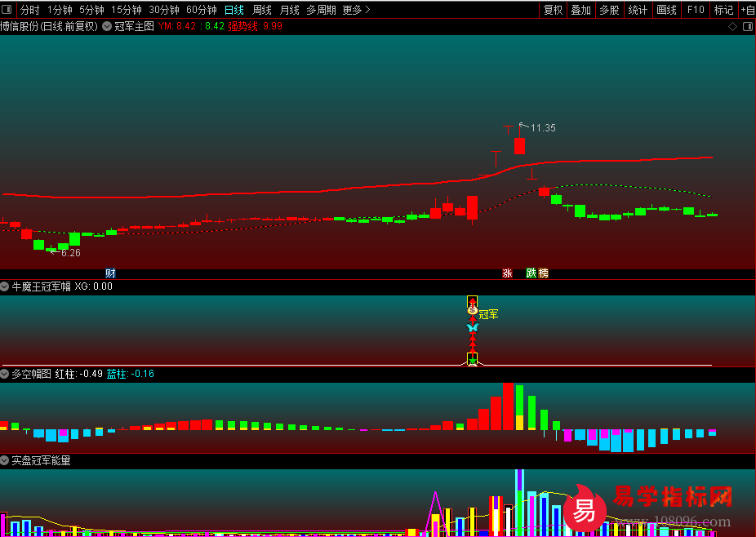The height and width of the screenshot is (537, 756).
Task: Click the 画线 drawing tools button
Action: point(667,10)
